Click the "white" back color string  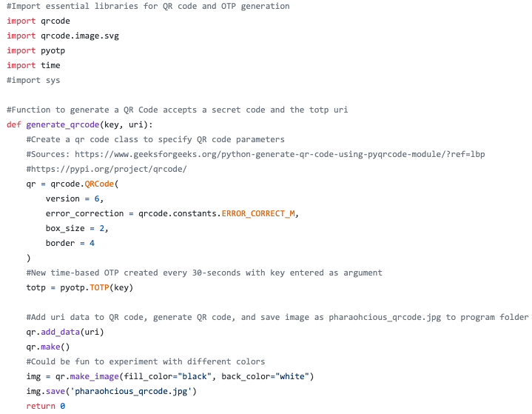click(x=294, y=376)
